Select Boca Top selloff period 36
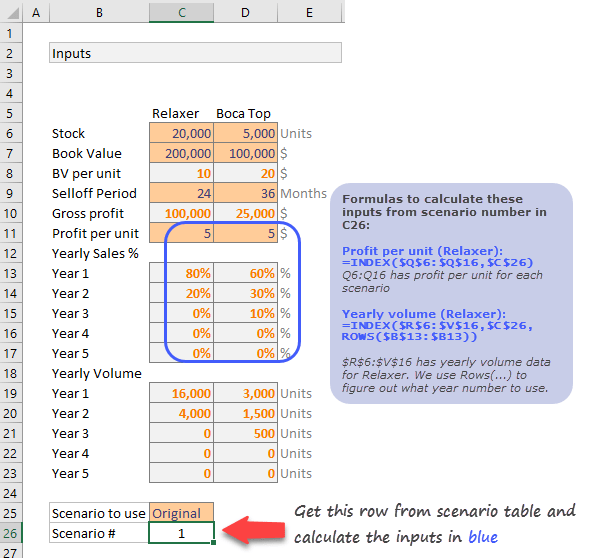The height and width of the screenshot is (558, 590). tap(245, 193)
